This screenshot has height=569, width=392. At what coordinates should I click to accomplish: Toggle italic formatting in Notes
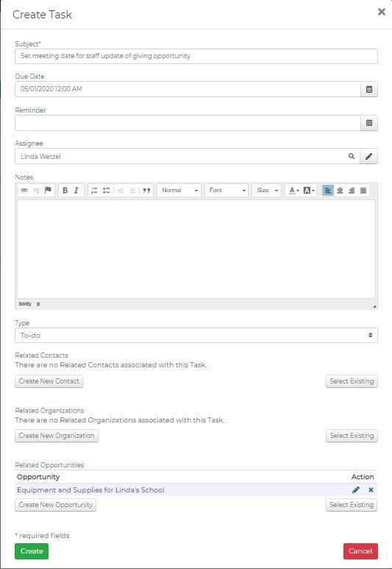click(76, 191)
